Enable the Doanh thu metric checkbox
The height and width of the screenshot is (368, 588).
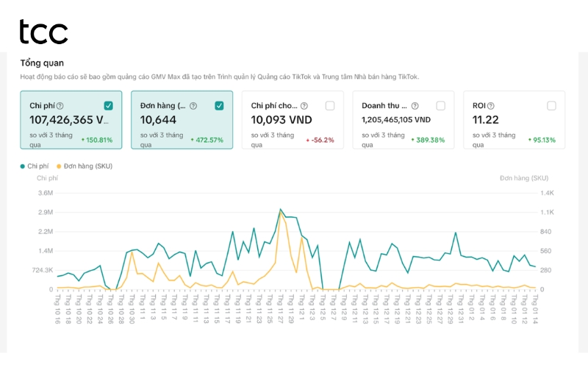click(440, 106)
